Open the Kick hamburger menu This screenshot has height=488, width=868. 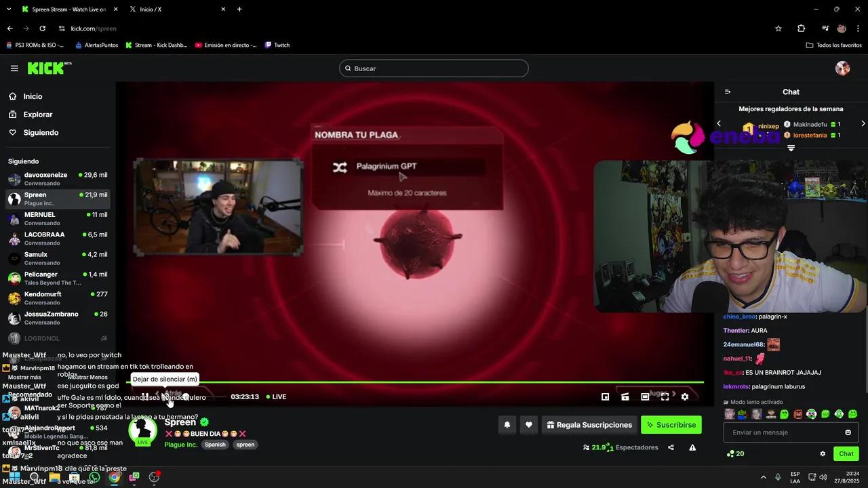(14, 68)
